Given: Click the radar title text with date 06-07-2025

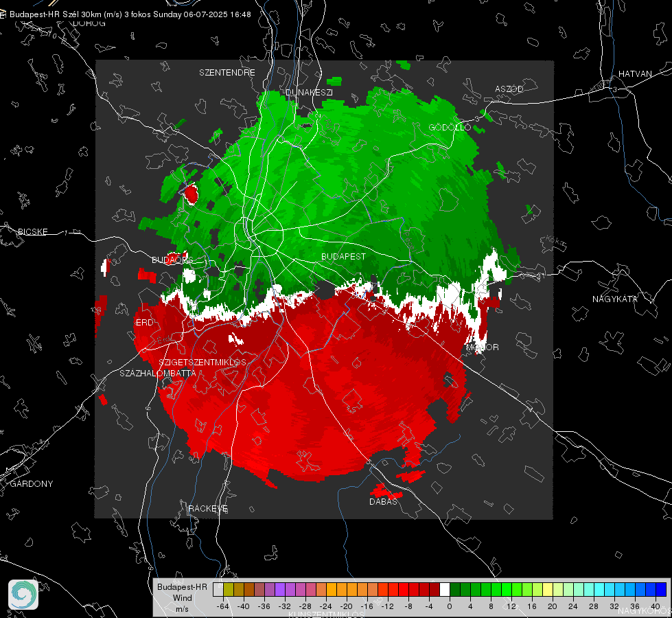Looking at the screenshot, I should [x=130, y=14].
